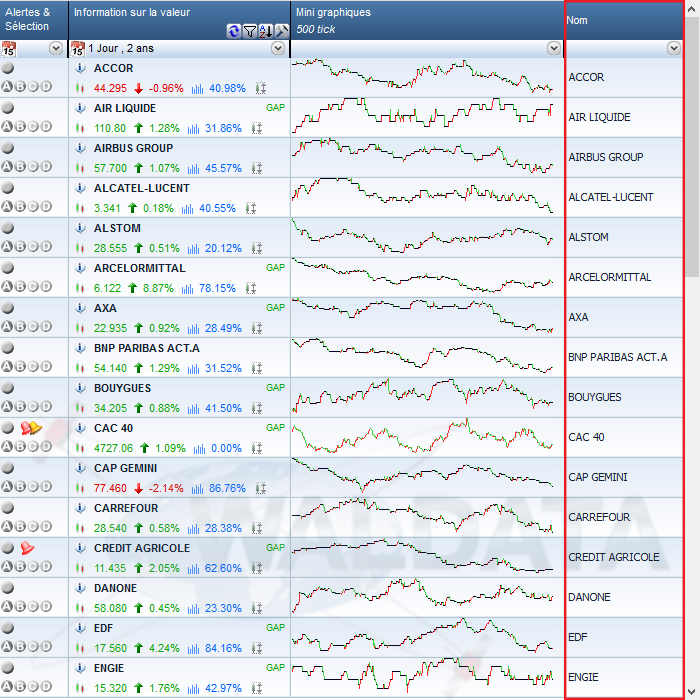
Task: Select the Information sur la valeur header
Action: (x=179, y=20)
